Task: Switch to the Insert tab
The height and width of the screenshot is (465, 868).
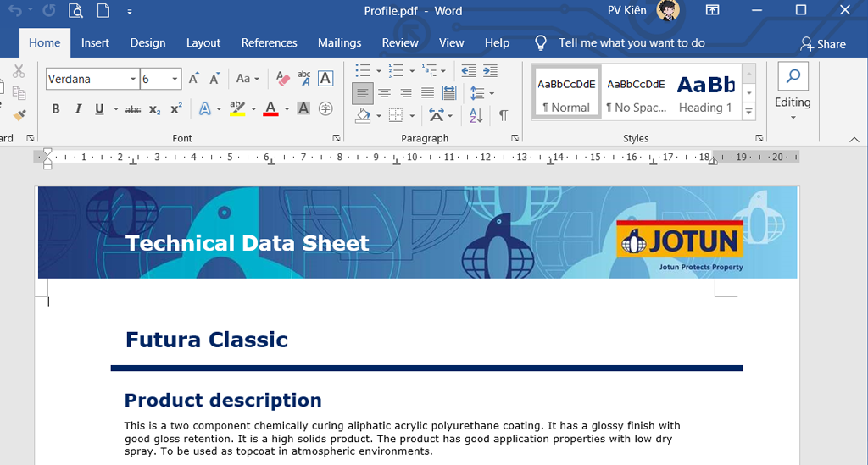Action: click(95, 42)
